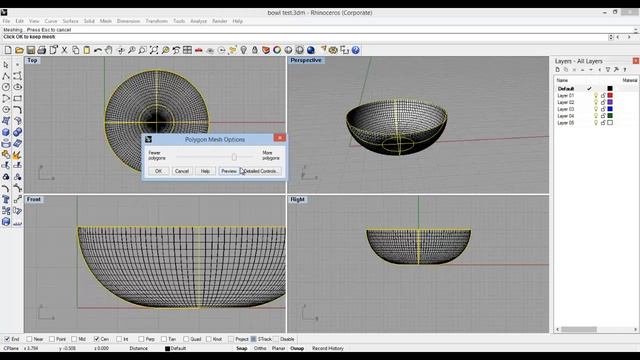
Task: Toggle visibility bulb for Layer 01
Action: point(596,96)
